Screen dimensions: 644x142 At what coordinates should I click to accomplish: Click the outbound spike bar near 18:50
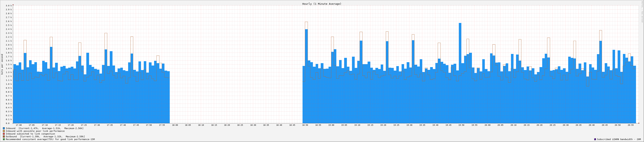(306, 25)
